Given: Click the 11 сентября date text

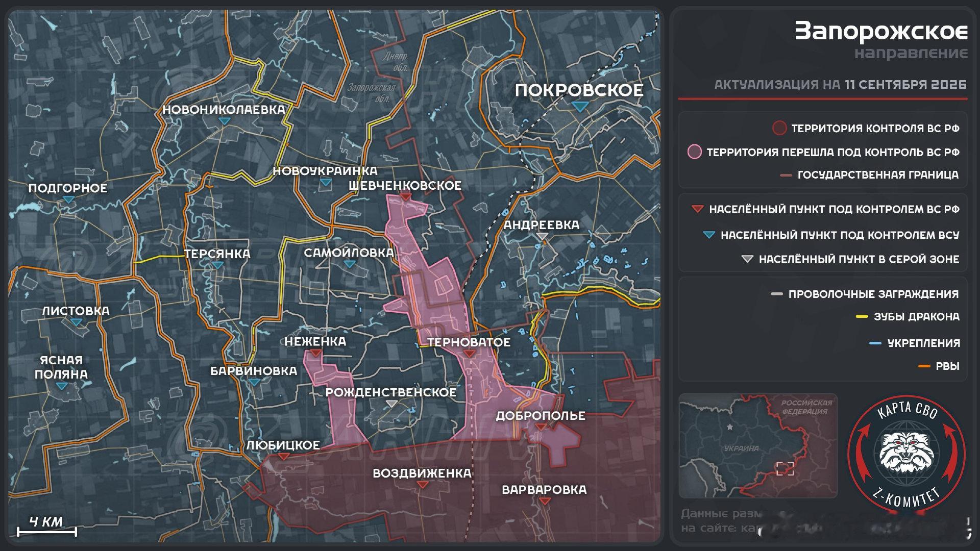Looking at the screenshot, I should [905, 85].
